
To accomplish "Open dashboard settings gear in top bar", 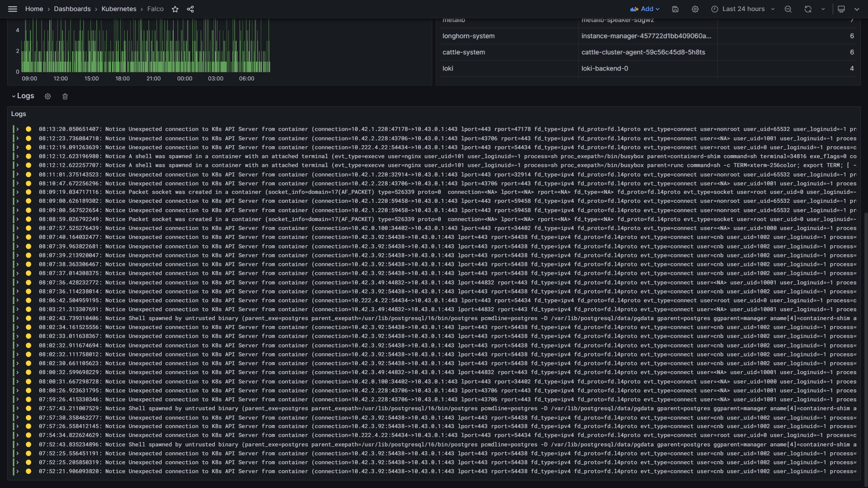I will point(695,9).
